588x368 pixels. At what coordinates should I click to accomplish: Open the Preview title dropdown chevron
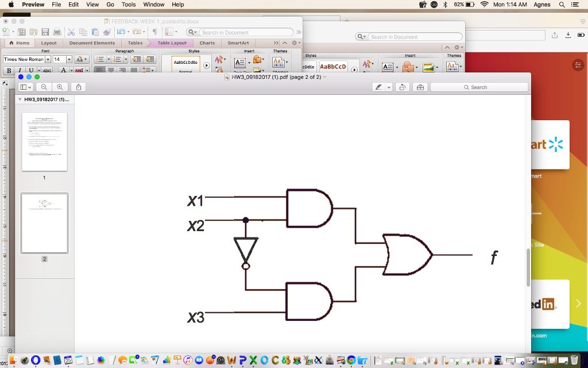(x=325, y=77)
